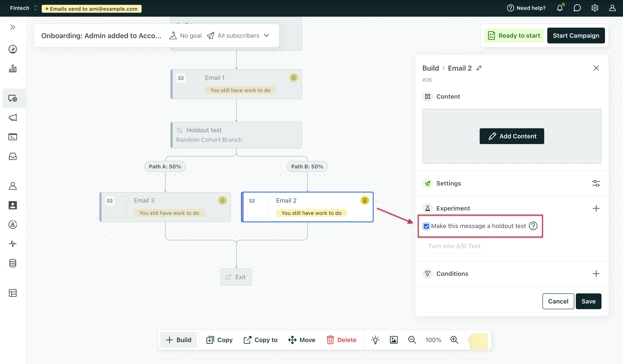Image resolution: width=623 pixels, height=364 pixels.
Task: Expand the sidebar with double chevron icon
Action: pos(13,27)
